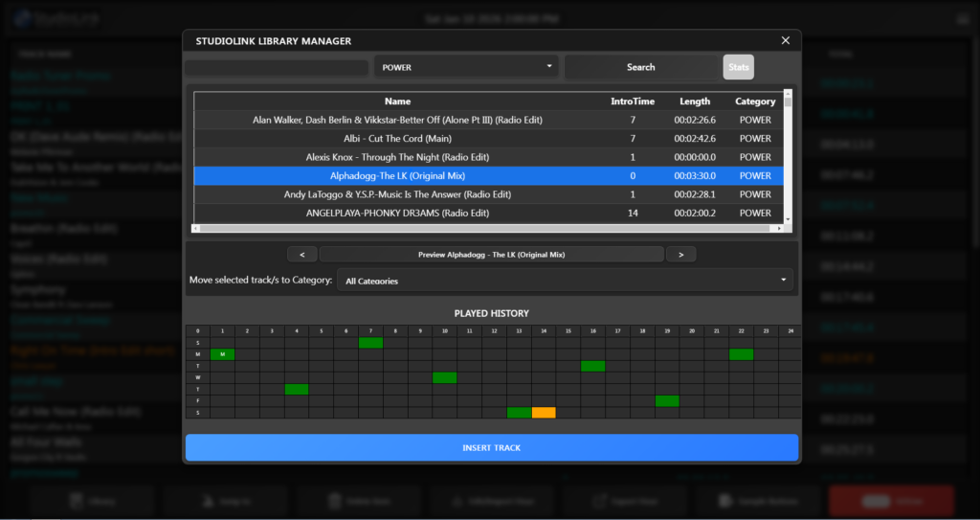The width and height of the screenshot is (980, 520).
Task: Click the green Monday hour 22 history cell
Action: tap(742, 354)
